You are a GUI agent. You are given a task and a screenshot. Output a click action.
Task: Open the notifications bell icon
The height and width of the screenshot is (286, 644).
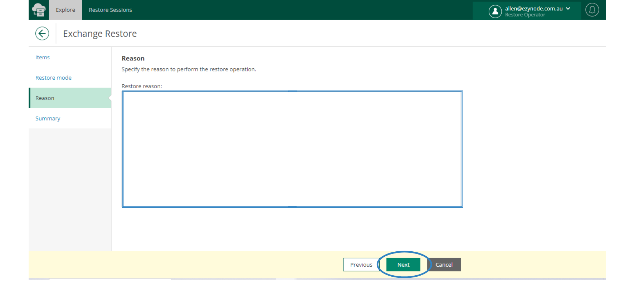pos(592,10)
